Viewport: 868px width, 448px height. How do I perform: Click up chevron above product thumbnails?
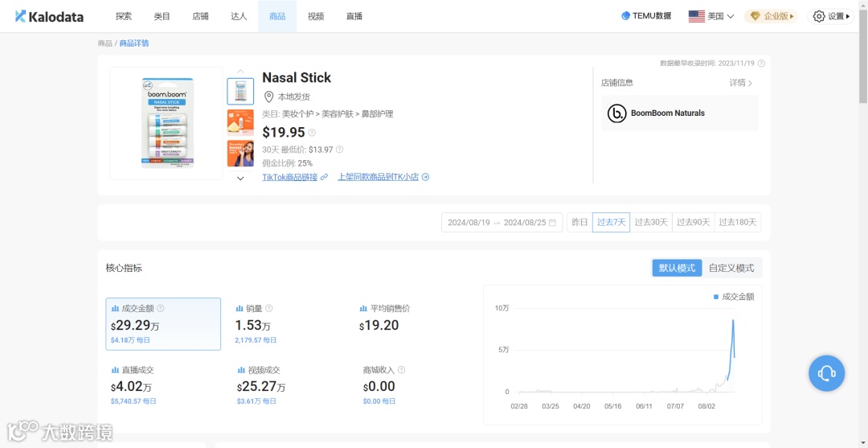(x=240, y=71)
